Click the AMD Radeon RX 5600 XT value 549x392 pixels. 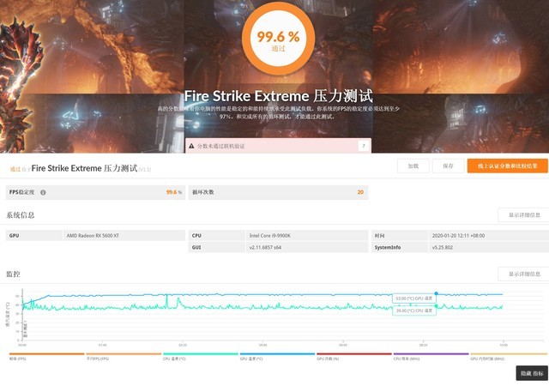(x=93, y=236)
